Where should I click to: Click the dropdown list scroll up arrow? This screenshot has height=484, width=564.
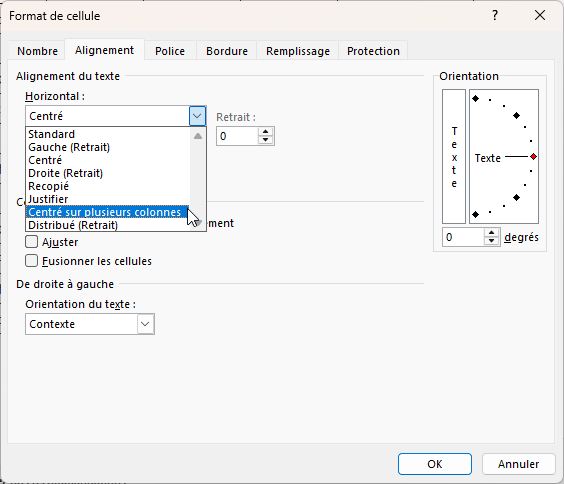coord(197,136)
